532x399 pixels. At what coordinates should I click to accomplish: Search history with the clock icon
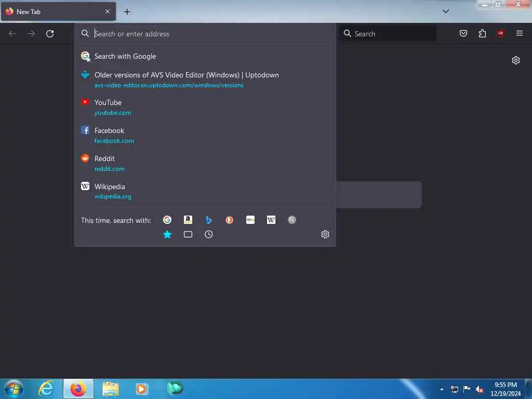[x=209, y=234]
